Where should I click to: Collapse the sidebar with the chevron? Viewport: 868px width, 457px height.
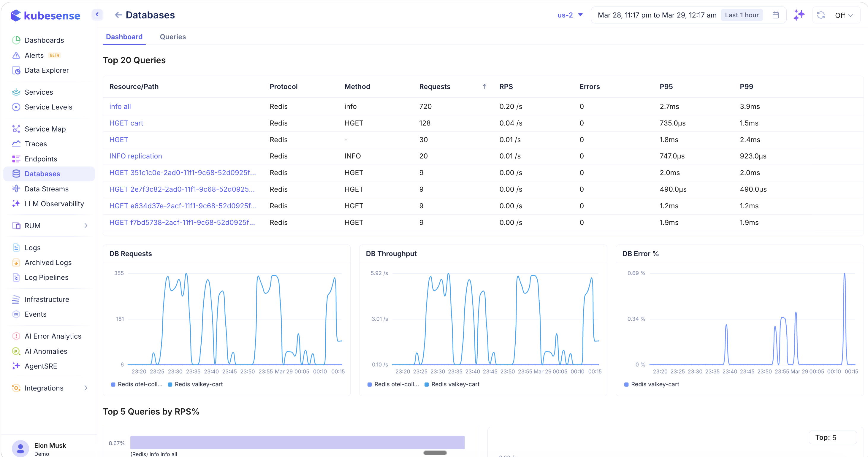pyautogui.click(x=97, y=15)
